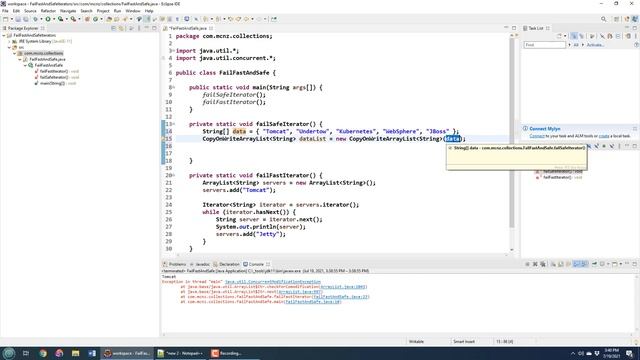640x360 pixels.
Task: Open the Debug button dropdown arrow
Action: click(41, 19)
